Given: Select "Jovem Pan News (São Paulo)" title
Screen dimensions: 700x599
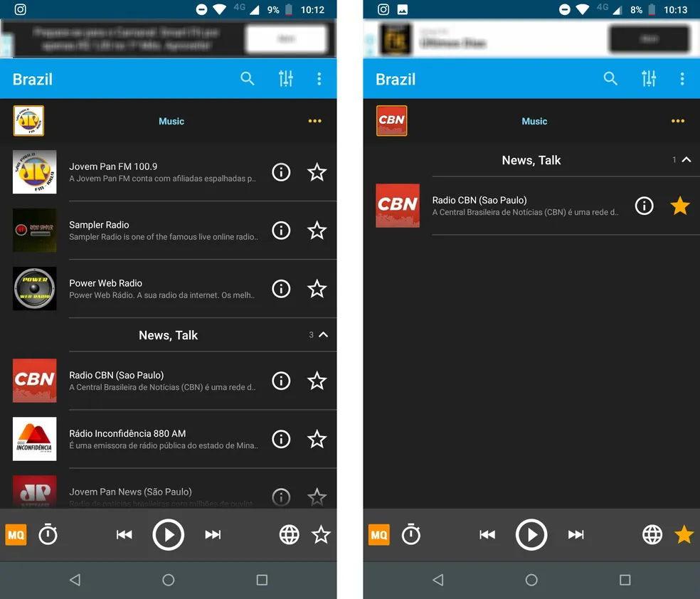Looking at the screenshot, I should point(130,492).
